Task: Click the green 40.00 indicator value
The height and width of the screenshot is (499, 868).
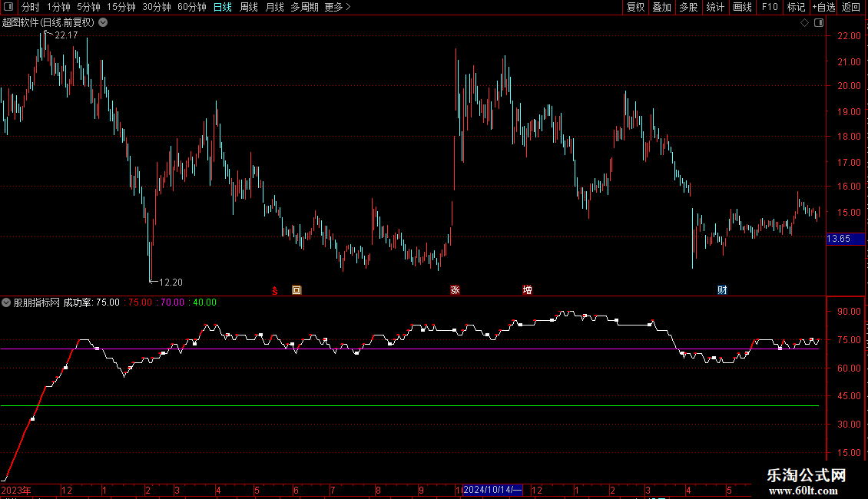Action: [203, 302]
